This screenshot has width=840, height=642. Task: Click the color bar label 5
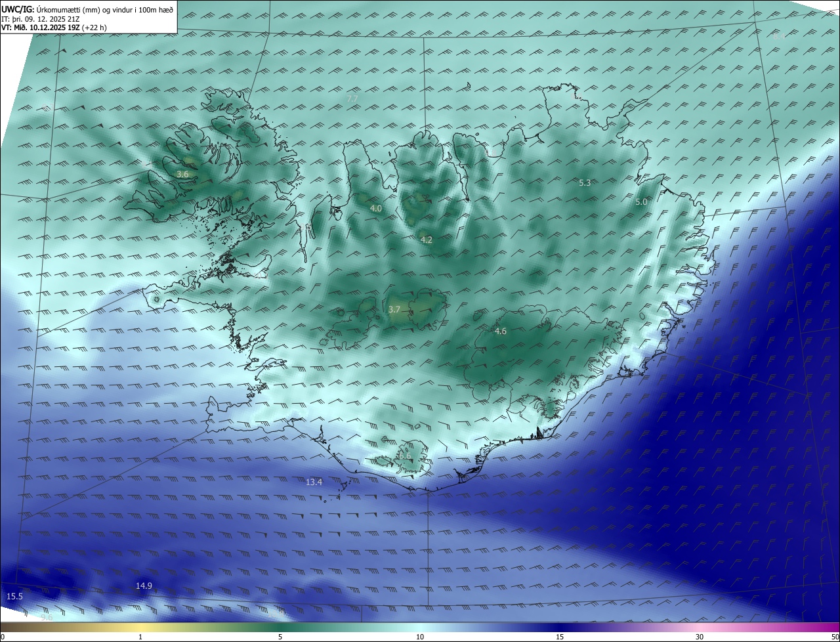click(x=280, y=637)
